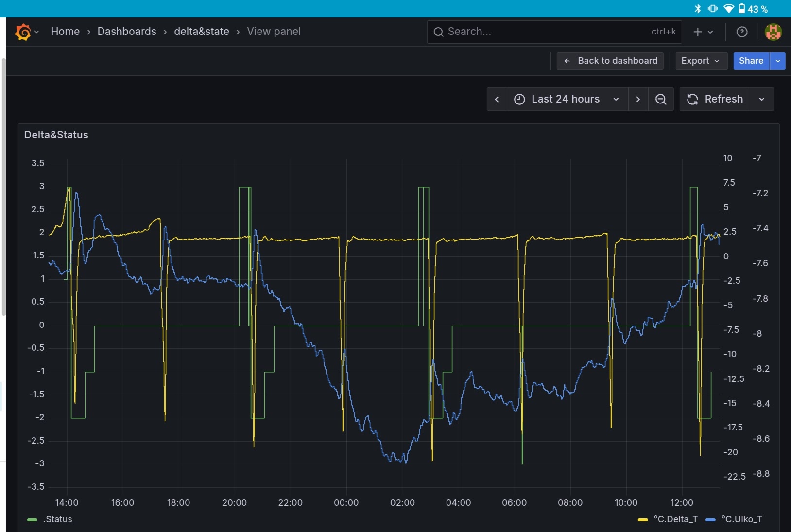Shift time range backward with left arrow
The width and height of the screenshot is (791, 532).
pyautogui.click(x=497, y=99)
